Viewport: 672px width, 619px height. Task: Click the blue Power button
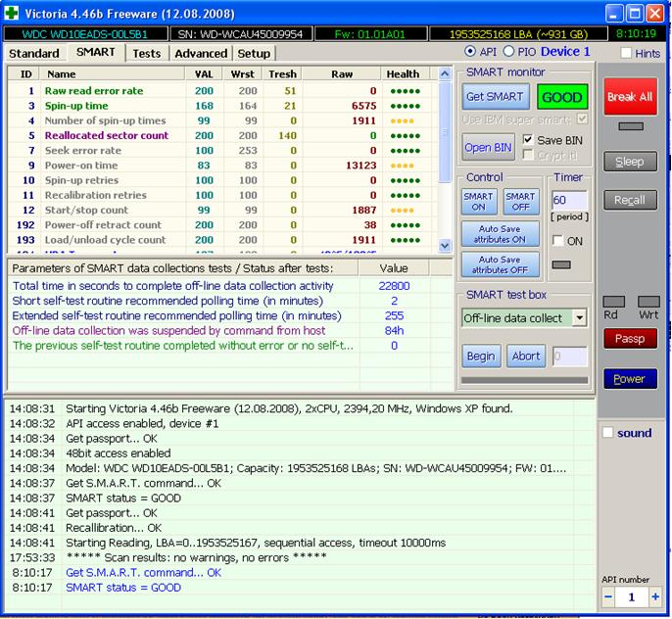(630, 379)
